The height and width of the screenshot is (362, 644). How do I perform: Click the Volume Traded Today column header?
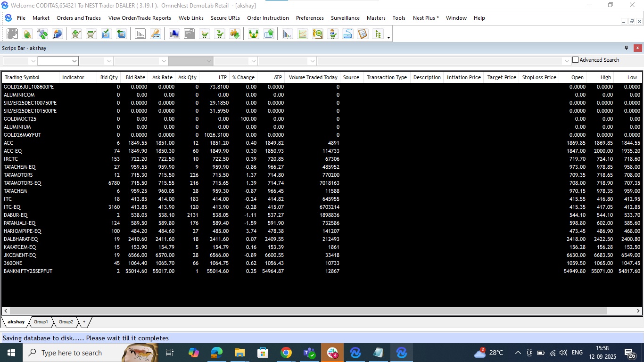[x=313, y=77]
